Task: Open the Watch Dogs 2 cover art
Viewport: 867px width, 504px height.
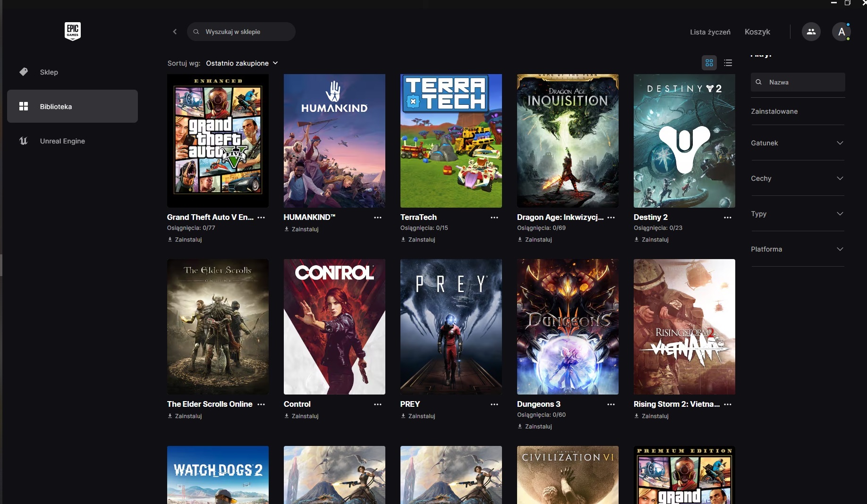Action: (x=218, y=475)
